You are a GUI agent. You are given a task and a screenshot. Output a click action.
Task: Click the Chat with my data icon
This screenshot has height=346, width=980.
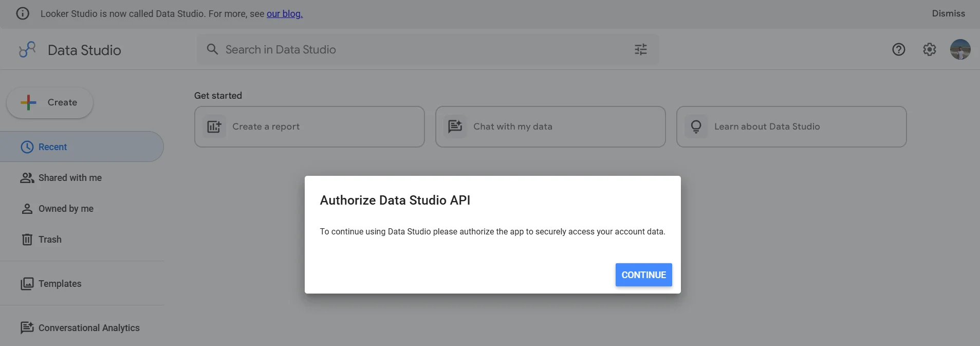pyautogui.click(x=455, y=126)
